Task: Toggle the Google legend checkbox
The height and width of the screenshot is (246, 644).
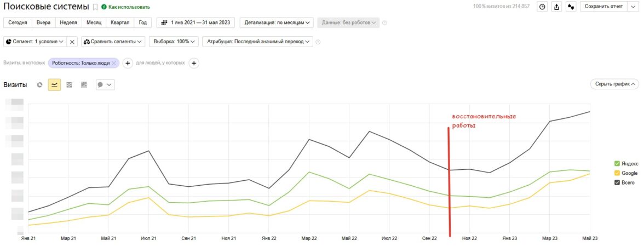Action: pyautogui.click(x=617, y=173)
